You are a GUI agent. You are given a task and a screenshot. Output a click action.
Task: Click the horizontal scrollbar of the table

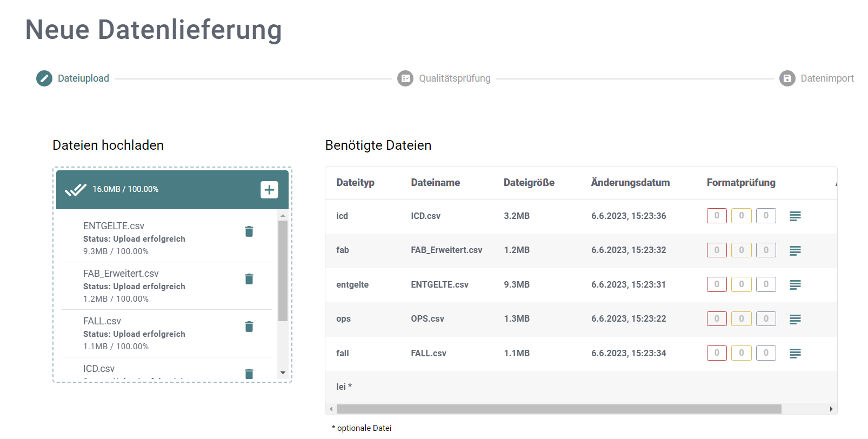click(558, 409)
